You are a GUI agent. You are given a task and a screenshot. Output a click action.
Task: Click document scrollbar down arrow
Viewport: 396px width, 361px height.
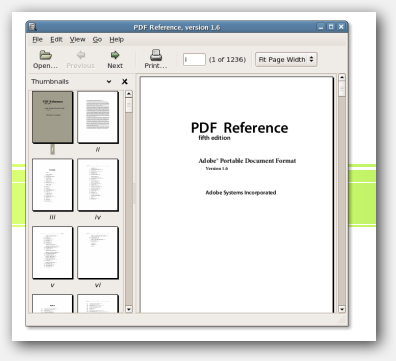[342, 309]
